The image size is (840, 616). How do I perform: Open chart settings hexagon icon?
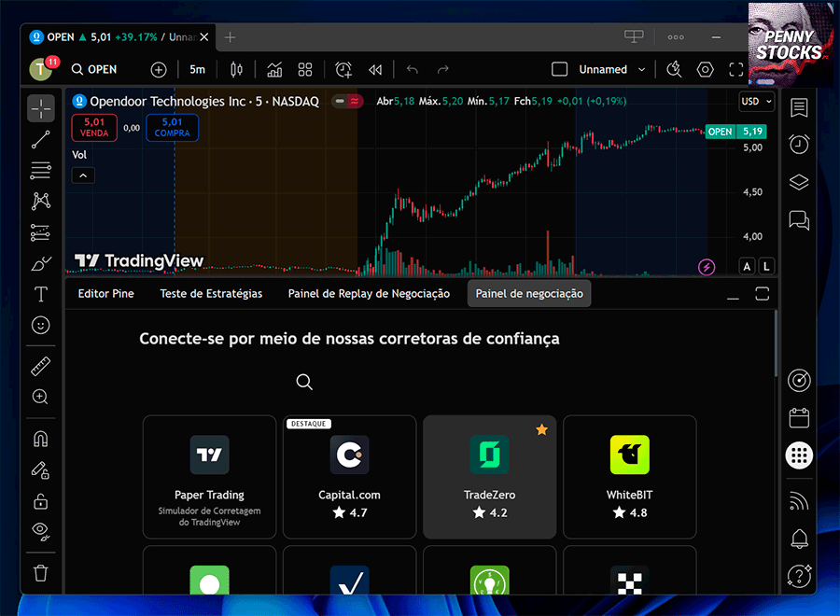click(x=705, y=70)
